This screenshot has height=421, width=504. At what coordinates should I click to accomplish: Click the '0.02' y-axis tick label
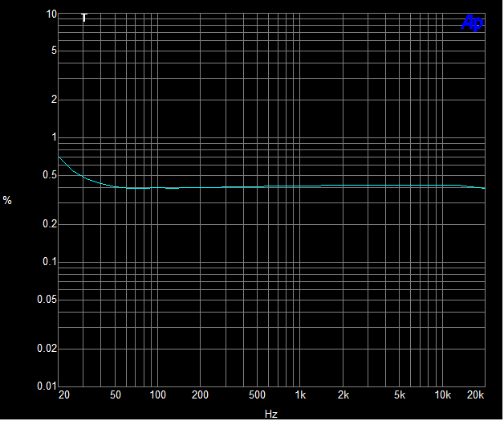click(47, 348)
